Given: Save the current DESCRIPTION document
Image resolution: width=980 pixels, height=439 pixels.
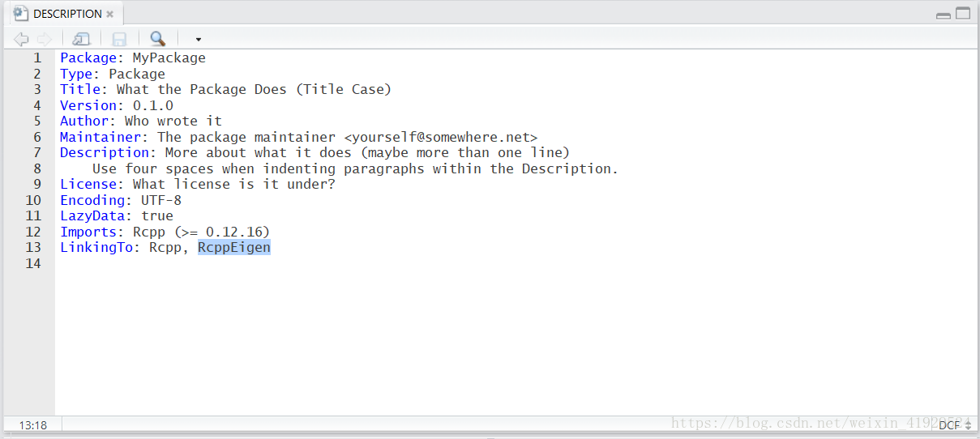Looking at the screenshot, I should pos(119,39).
